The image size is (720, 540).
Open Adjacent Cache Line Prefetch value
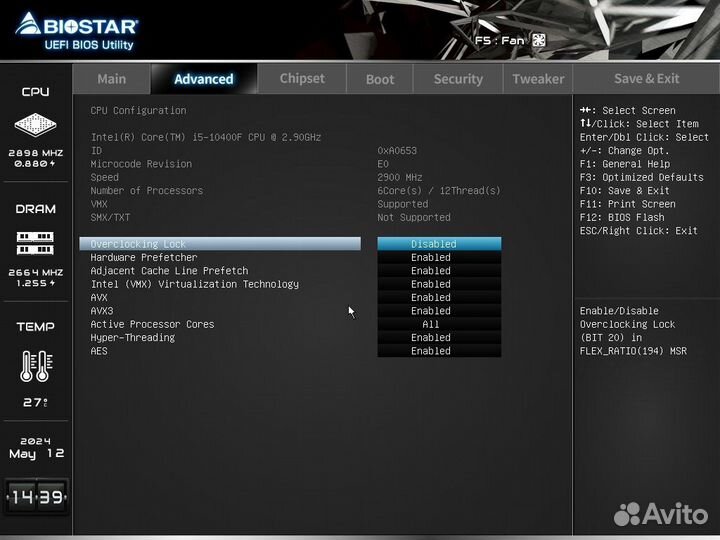[439, 270]
